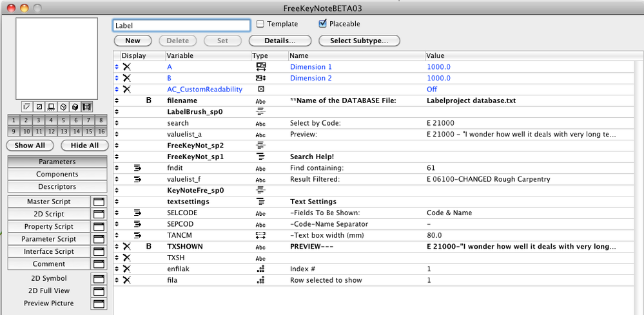Click the length type icon for TANCM
Screen dimensions: 644x315
pos(261,235)
